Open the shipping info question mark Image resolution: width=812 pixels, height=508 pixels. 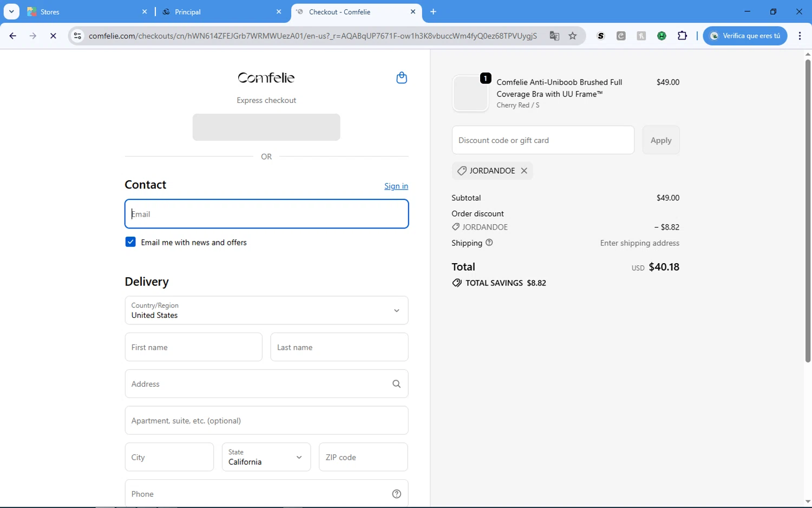(489, 243)
